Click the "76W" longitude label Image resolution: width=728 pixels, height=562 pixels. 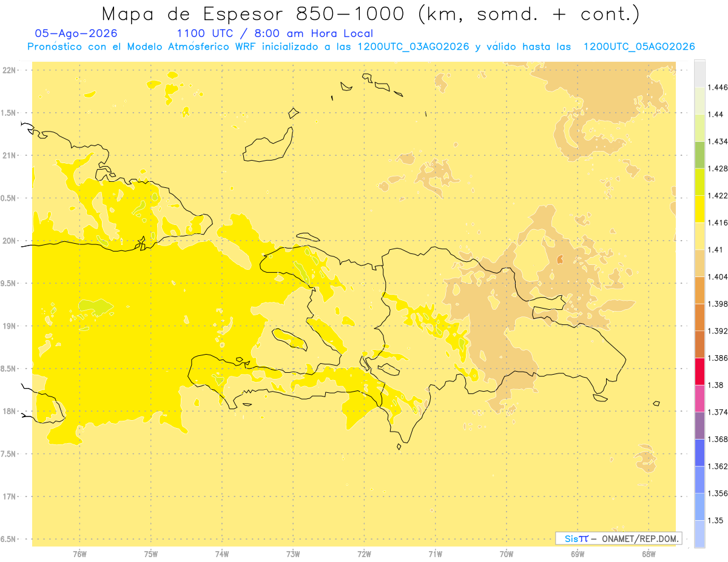point(79,554)
